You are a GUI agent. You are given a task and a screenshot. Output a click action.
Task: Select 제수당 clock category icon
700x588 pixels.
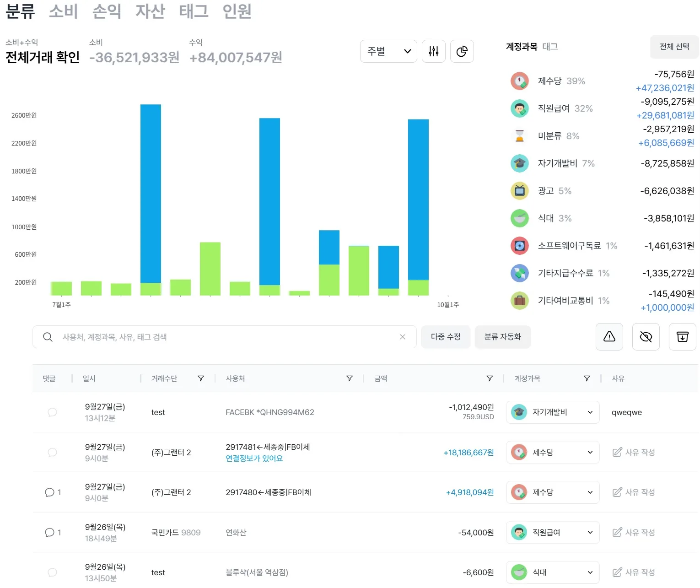[520, 81]
